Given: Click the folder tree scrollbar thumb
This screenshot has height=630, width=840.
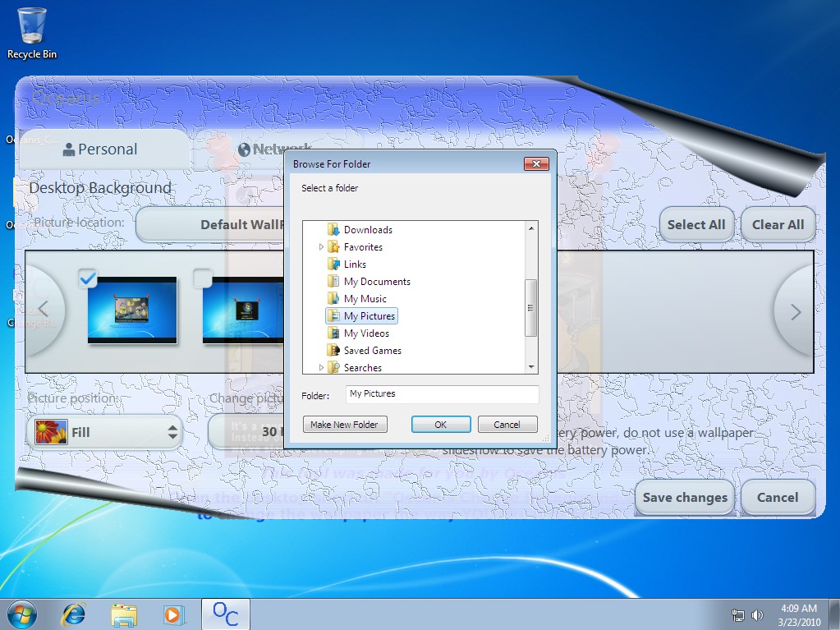Looking at the screenshot, I should (531, 307).
